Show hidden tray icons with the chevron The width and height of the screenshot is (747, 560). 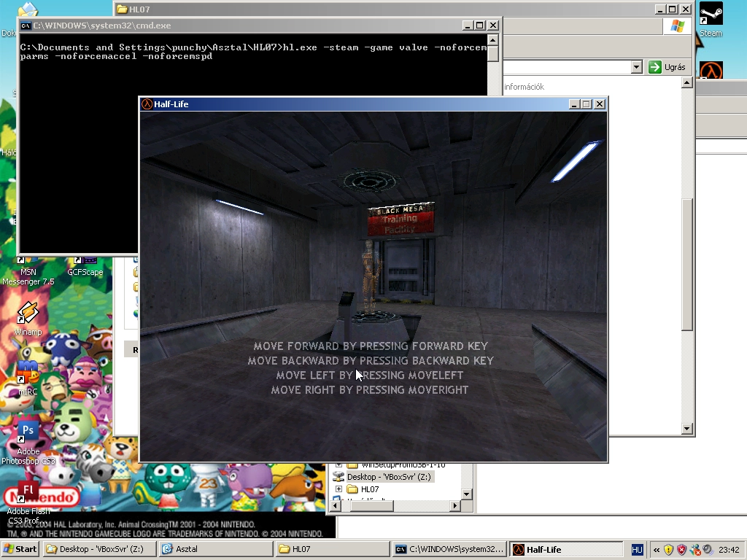(656, 550)
